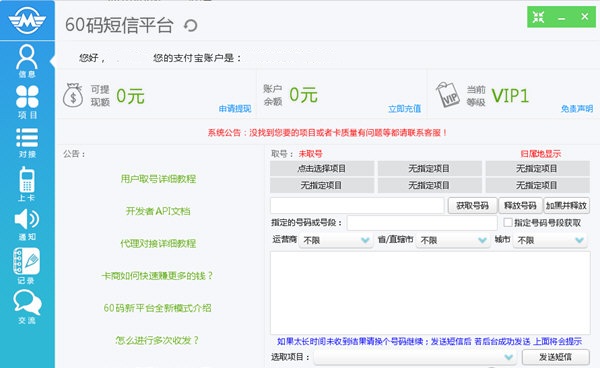Click 无指定项目 button in top row, right

tap(537, 168)
